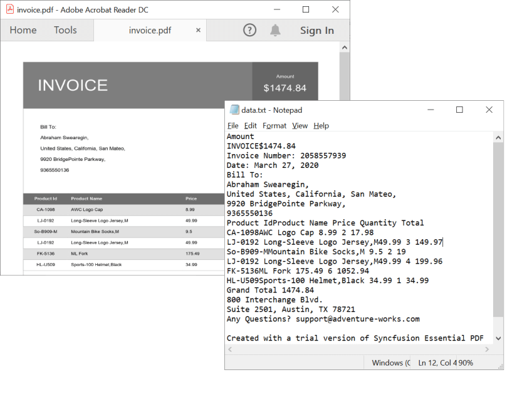532x397 pixels.
Task: Click 'Grand Total 1474.84' line in Notepad
Action: [271, 290]
